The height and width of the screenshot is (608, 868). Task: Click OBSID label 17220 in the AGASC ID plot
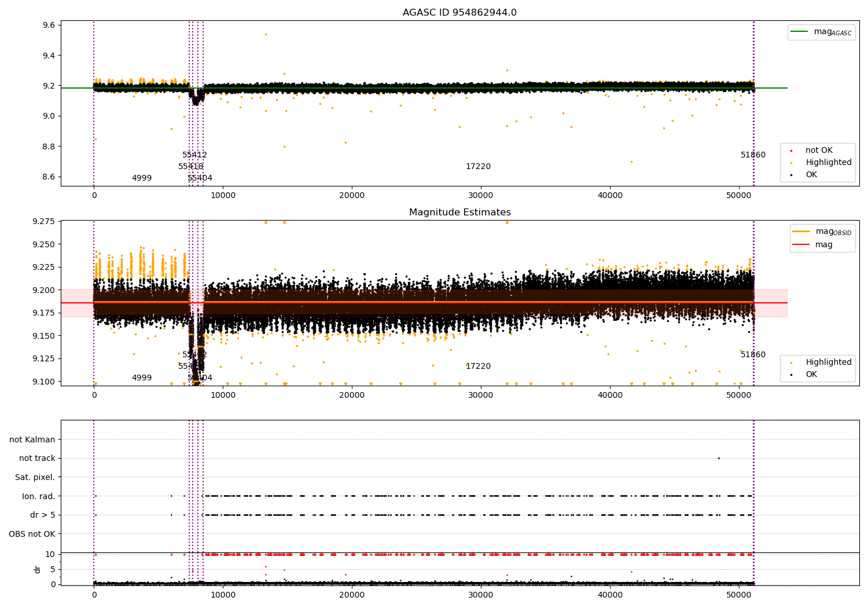[478, 167]
